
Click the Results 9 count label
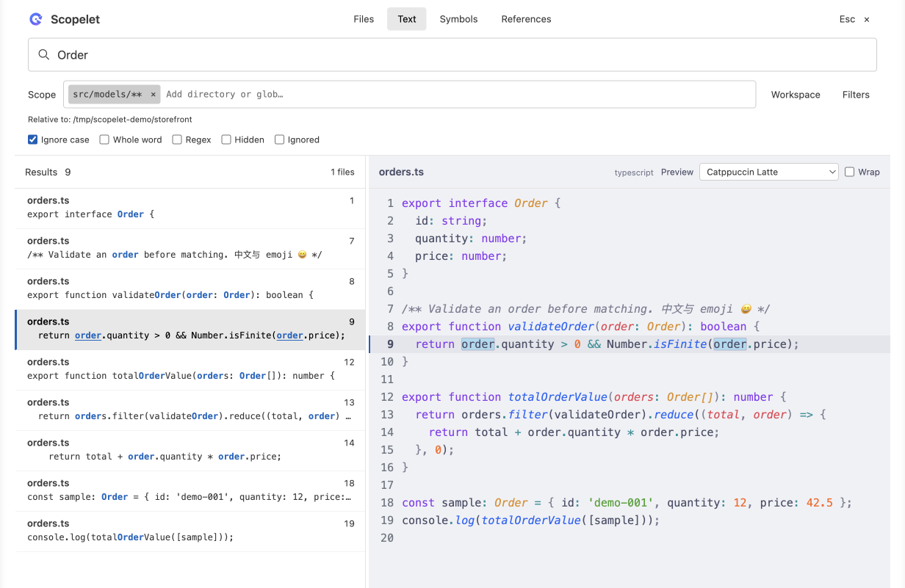[48, 172]
